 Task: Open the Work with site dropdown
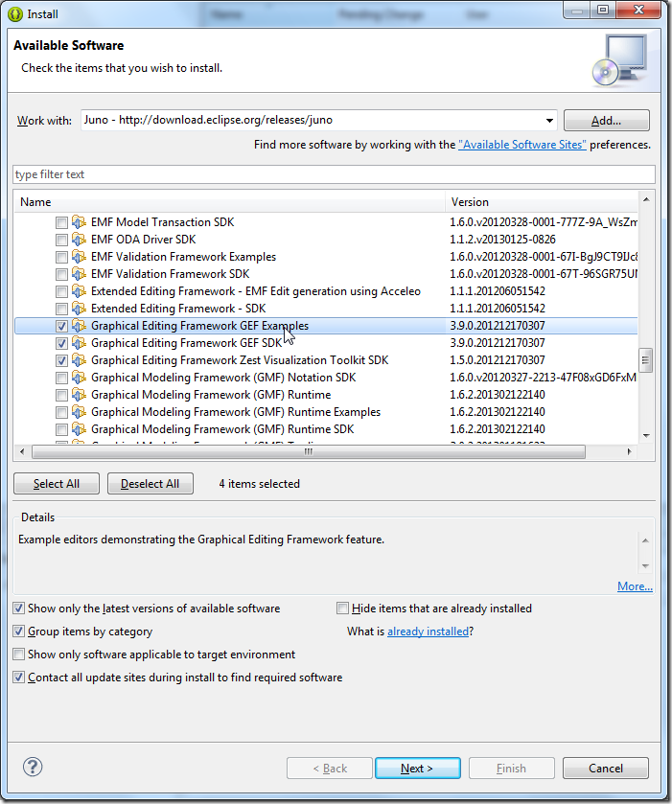point(549,121)
